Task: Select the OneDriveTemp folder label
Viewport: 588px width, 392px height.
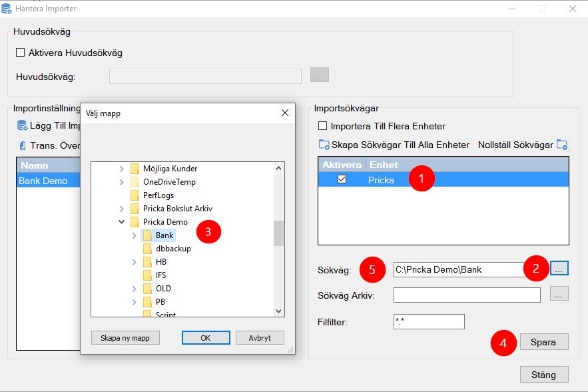Action: click(x=169, y=182)
